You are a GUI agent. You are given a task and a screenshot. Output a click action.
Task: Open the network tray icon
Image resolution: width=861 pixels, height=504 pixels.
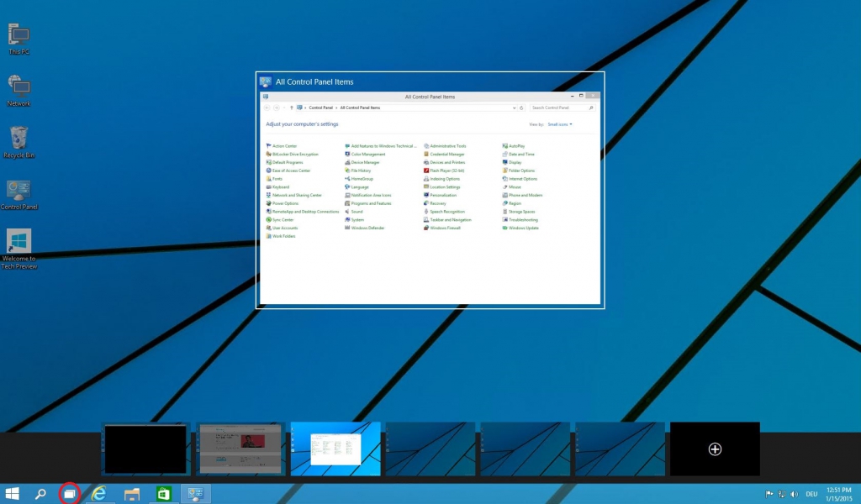point(782,494)
